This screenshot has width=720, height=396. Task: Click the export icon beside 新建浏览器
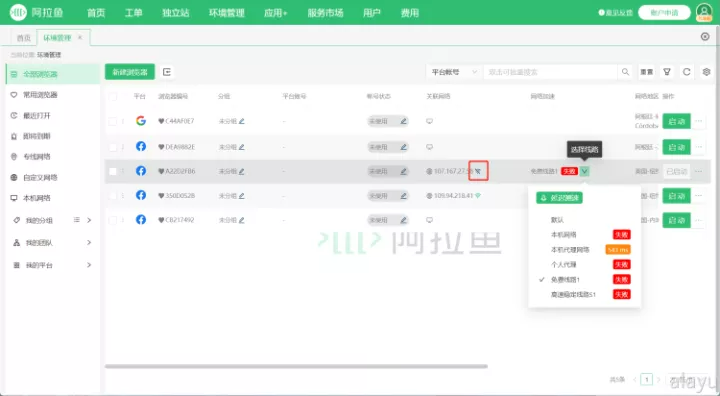[167, 72]
